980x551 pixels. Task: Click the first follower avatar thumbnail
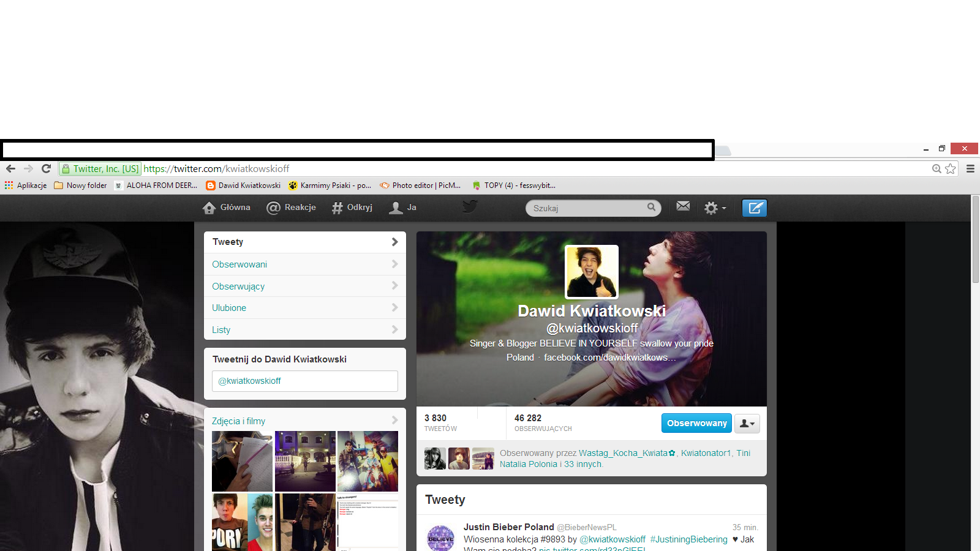point(435,459)
